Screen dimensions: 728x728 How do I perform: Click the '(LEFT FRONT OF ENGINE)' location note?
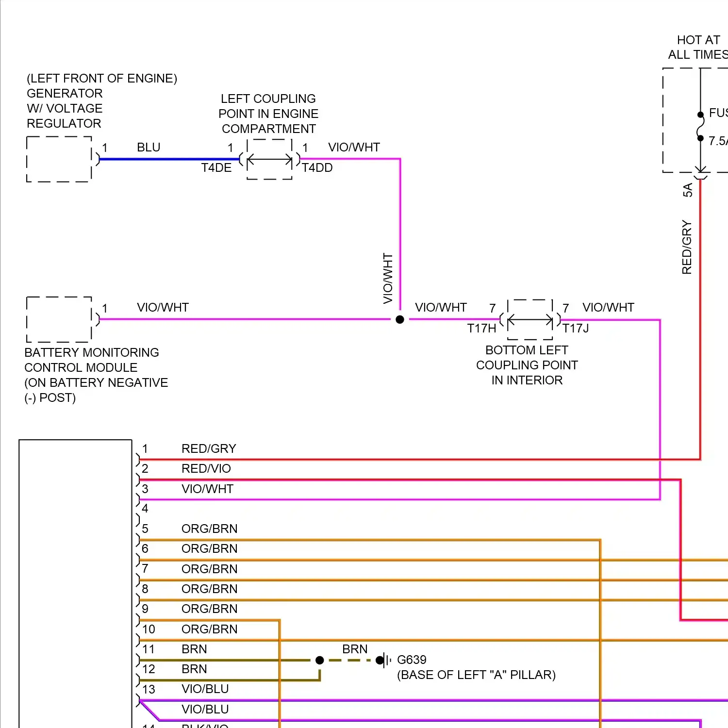tap(102, 78)
